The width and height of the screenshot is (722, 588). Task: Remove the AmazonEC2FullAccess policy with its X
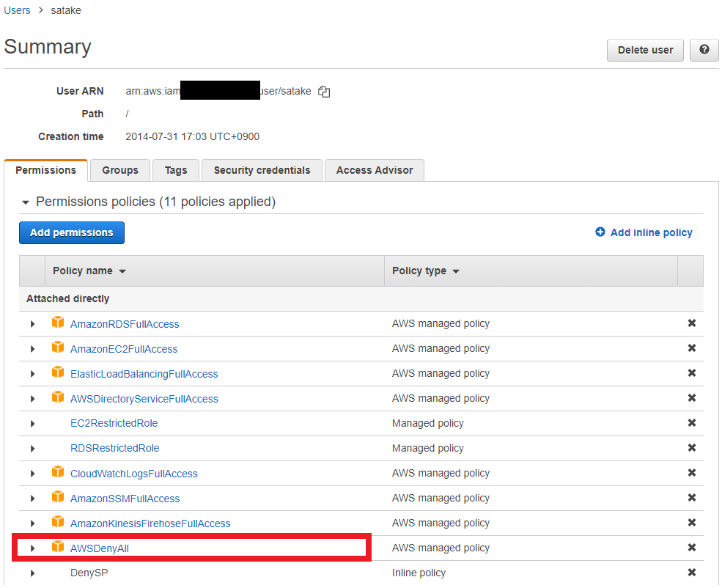pyautogui.click(x=692, y=348)
